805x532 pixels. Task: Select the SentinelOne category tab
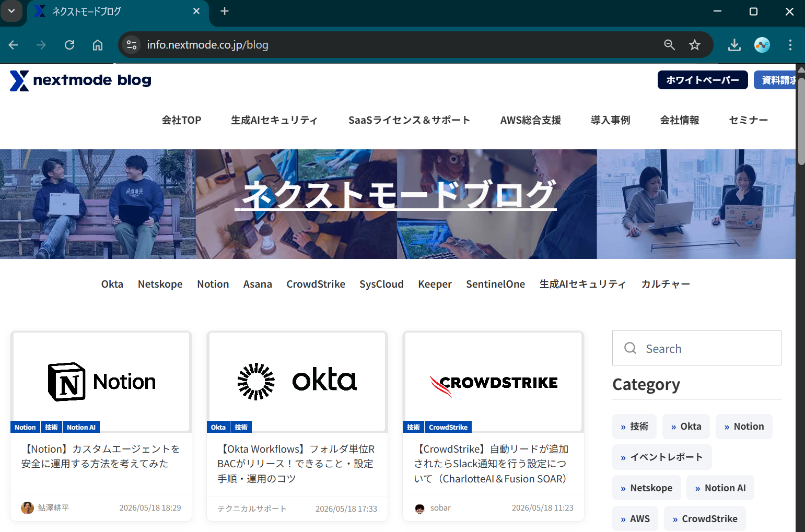tap(496, 284)
